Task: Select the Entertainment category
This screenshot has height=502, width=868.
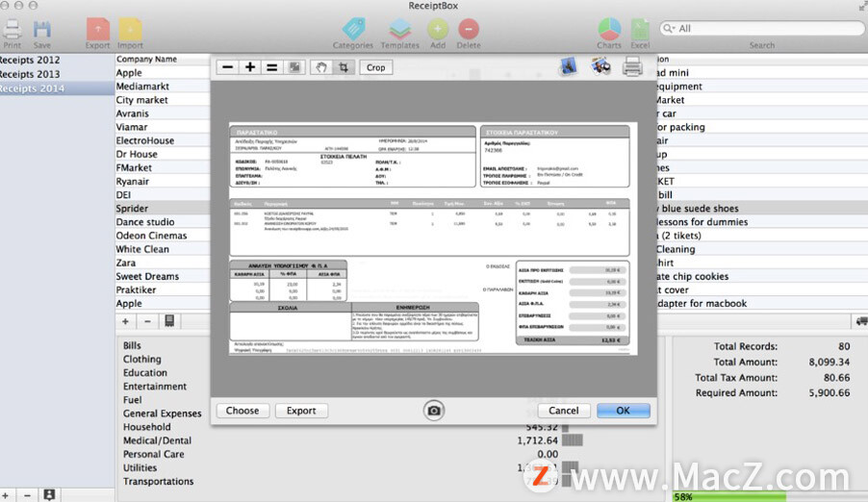Action: click(x=154, y=387)
